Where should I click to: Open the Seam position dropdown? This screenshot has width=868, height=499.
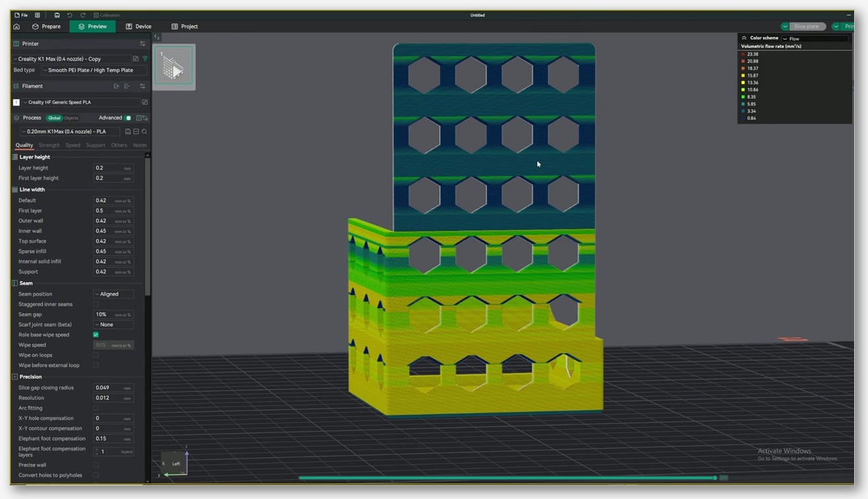pyautogui.click(x=113, y=294)
